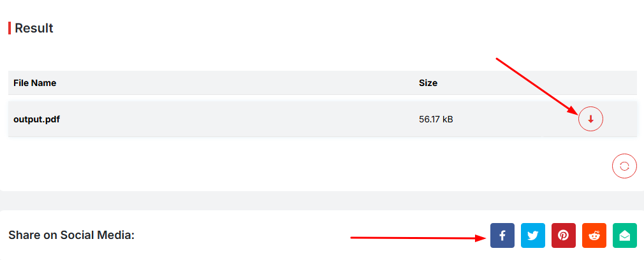This screenshot has height=260, width=644.
Task: Click the red arrow pointing at download
Action: pos(536,83)
